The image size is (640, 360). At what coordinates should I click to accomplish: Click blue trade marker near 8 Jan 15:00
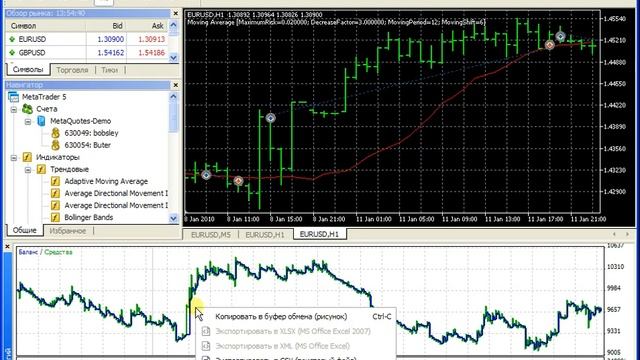point(271,118)
